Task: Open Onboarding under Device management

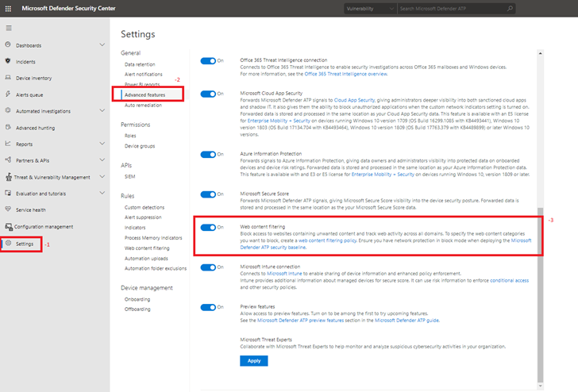Action: coord(137,299)
